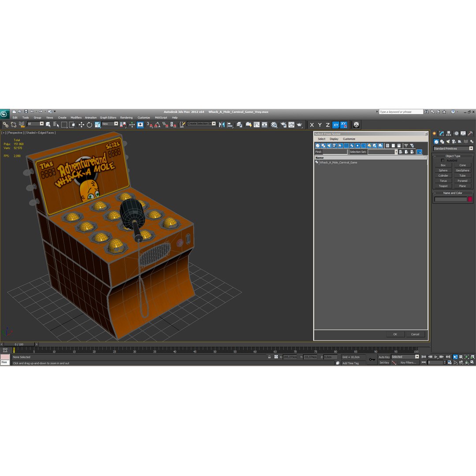
Task: Activate the Select and Move tool
Action: point(82,124)
